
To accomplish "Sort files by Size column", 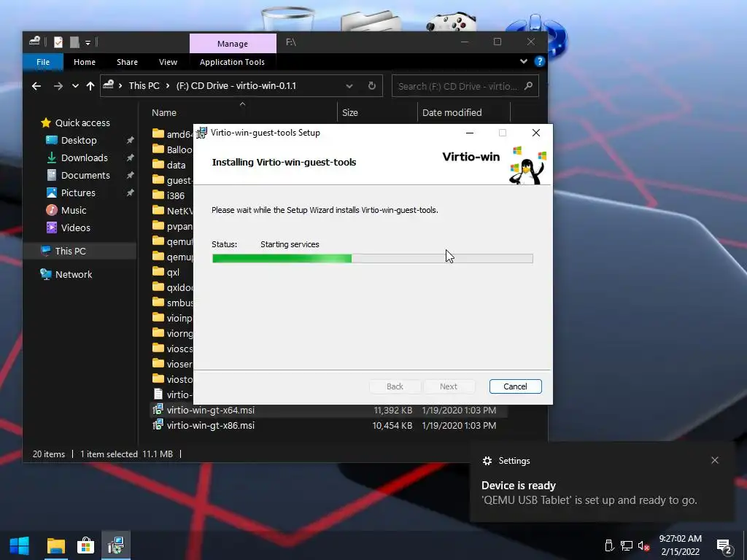I will 349,113.
